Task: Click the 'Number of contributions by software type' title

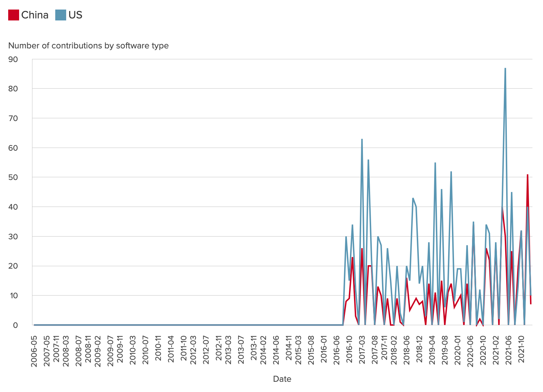Action: tap(88, 46)
